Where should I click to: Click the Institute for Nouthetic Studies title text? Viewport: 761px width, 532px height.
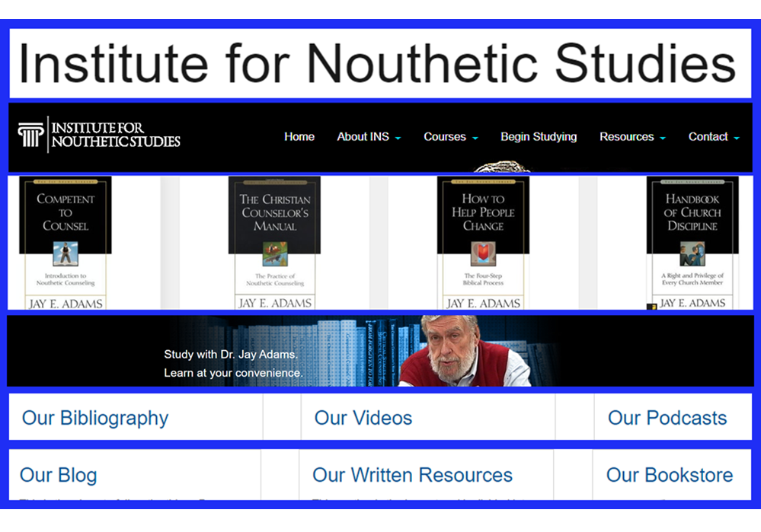click(x=377, y=63)
